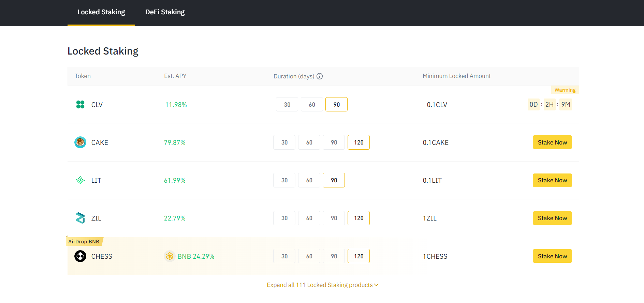This screenshot has width=644, height=303.
Task: Select 30 days duration for CLV
Action: 287,104
